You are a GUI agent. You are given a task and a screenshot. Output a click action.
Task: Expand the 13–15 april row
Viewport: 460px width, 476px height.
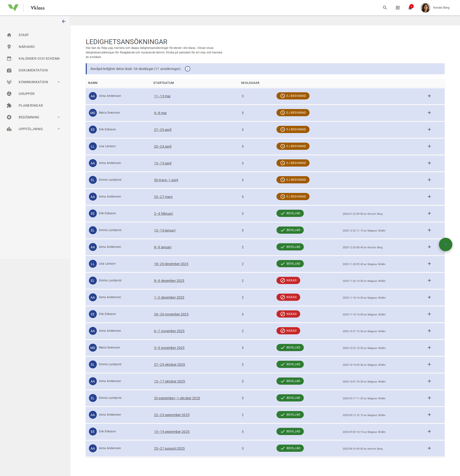coord(429,163)
